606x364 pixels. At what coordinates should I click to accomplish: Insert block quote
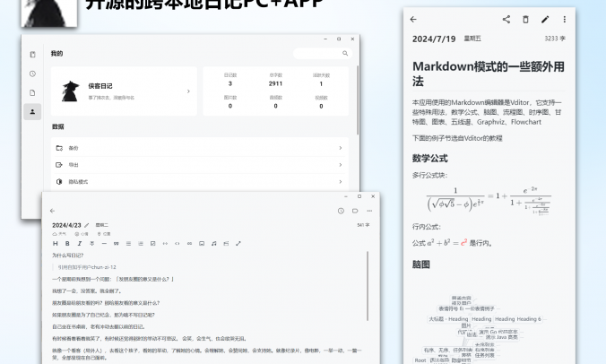[116, 244]
